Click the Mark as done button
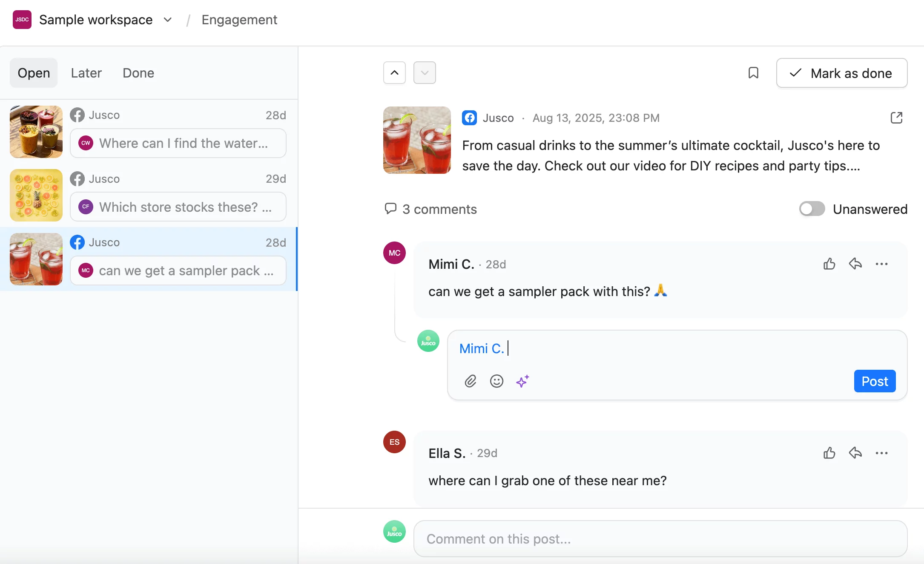924x564 pixels. pos(841,73)
